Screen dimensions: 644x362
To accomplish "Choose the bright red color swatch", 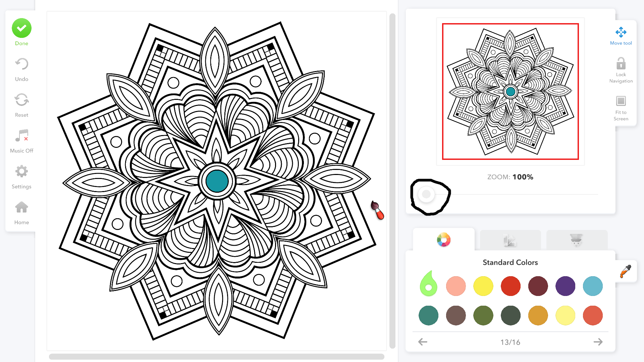I will (x=511, y=286).
